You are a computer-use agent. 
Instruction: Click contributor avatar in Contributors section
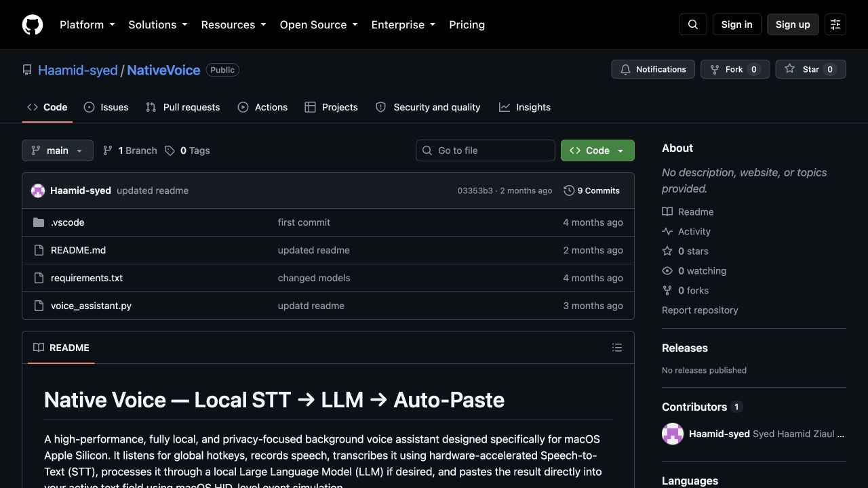click(x=673, y=434)
